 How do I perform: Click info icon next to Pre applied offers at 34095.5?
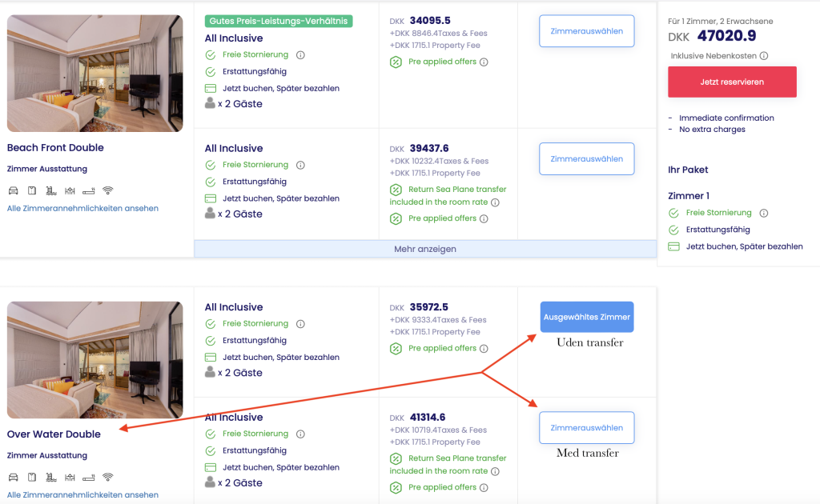[x=484, y=62]
